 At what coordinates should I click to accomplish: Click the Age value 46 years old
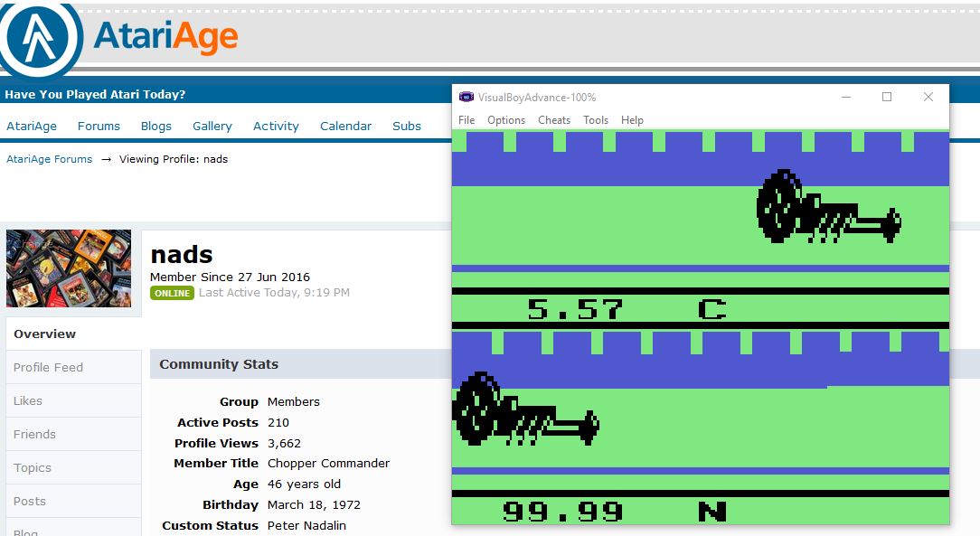tap(305, 484)
